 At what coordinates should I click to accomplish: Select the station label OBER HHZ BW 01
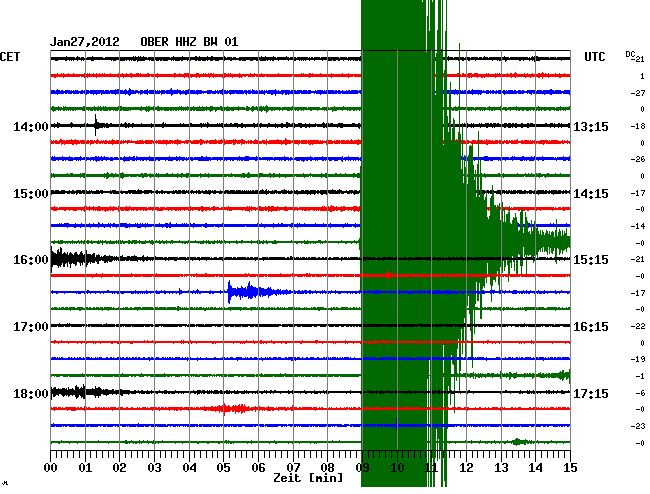coord(189,42)
